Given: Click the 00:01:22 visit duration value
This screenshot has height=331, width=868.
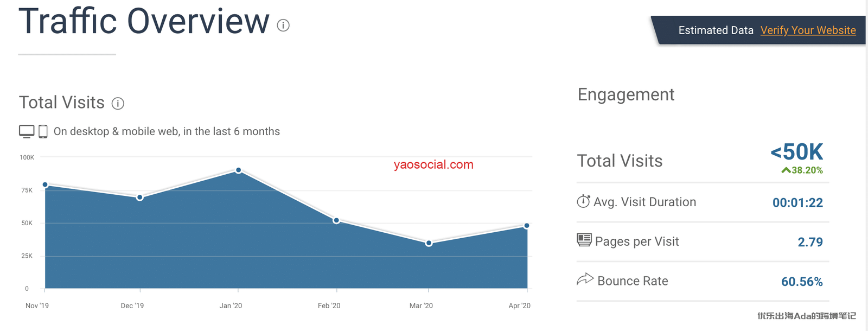Looking at the screenshot, I should (x=797, y=203).
